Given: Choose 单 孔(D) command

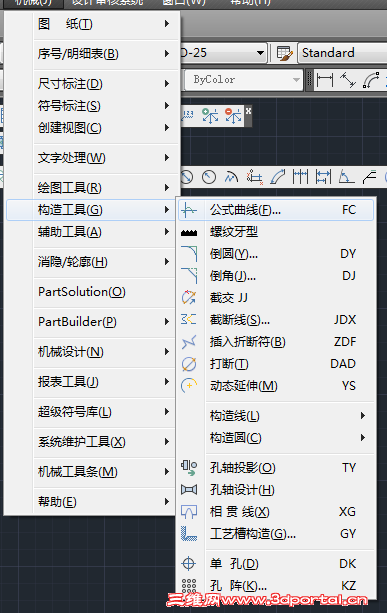Looking at the screenshot, I should coord(276,563).
